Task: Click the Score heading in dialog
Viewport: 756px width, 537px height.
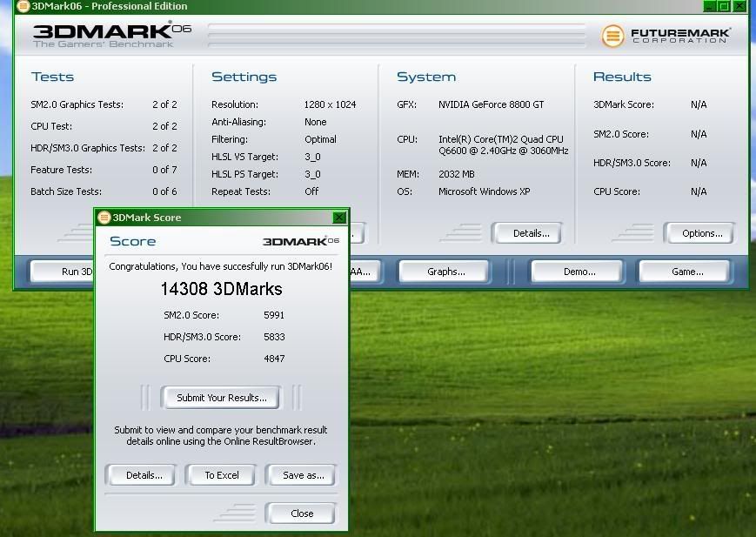Action: 132,241
